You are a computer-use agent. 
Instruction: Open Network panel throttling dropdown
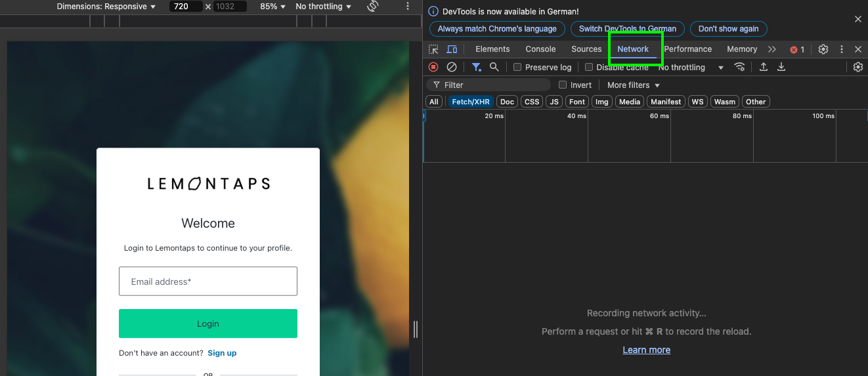691,67
